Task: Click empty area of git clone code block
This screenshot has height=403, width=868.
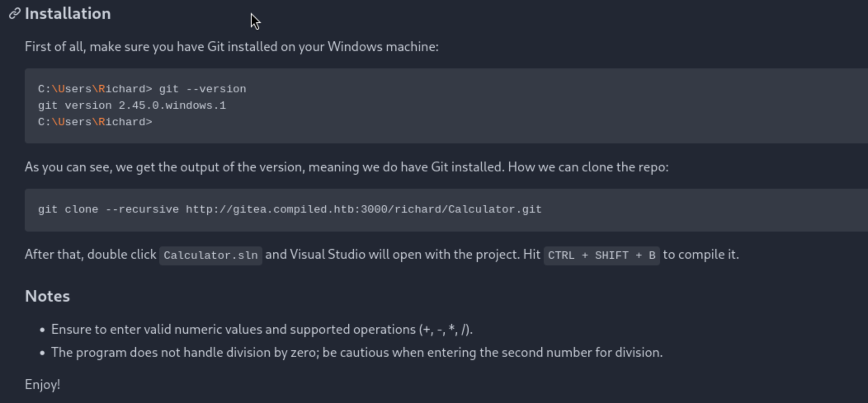Action: click(701, 210)
